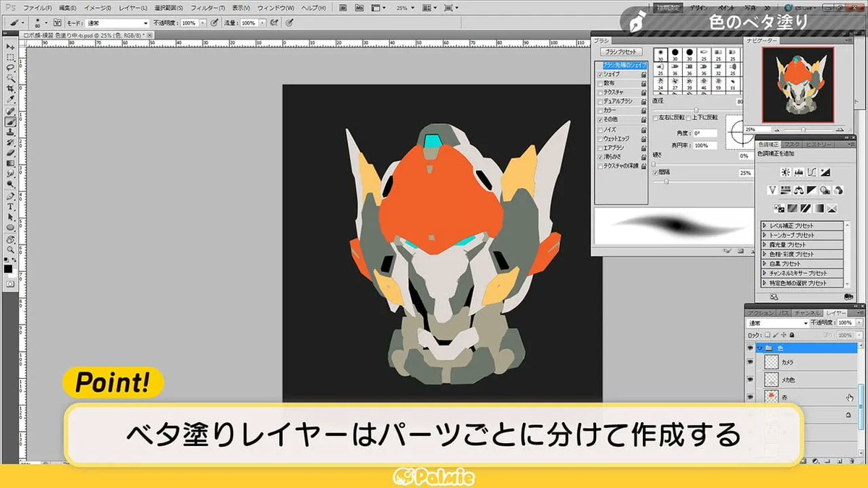Click the foreground color swatch
Image resolution: width=868 pixels, height=488 pixels.
[8, 268]
